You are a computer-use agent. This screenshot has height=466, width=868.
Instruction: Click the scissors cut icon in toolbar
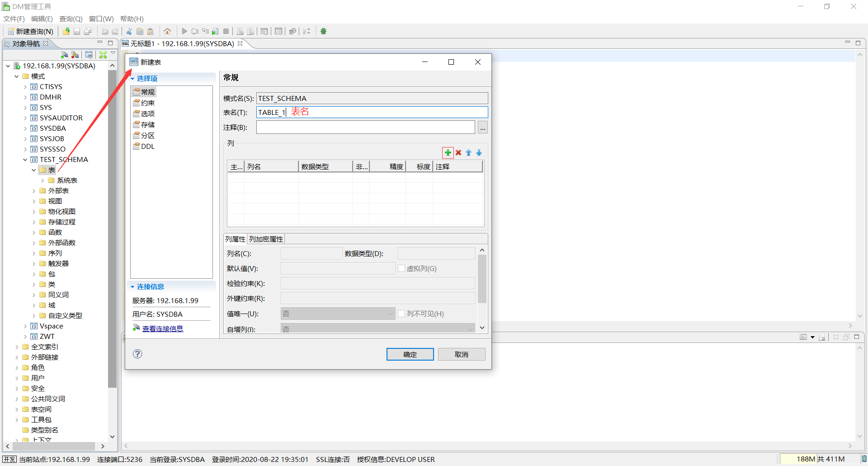(129, 31)
